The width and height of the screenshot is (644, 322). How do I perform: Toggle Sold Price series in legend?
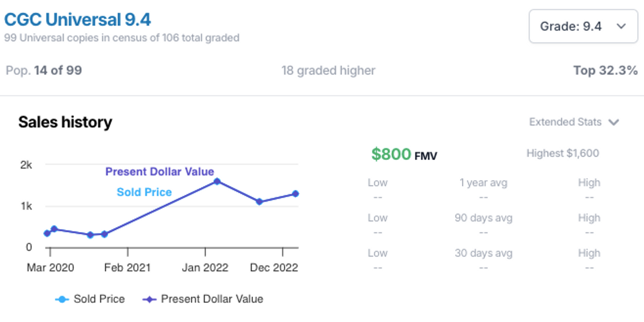coord(99,299)
